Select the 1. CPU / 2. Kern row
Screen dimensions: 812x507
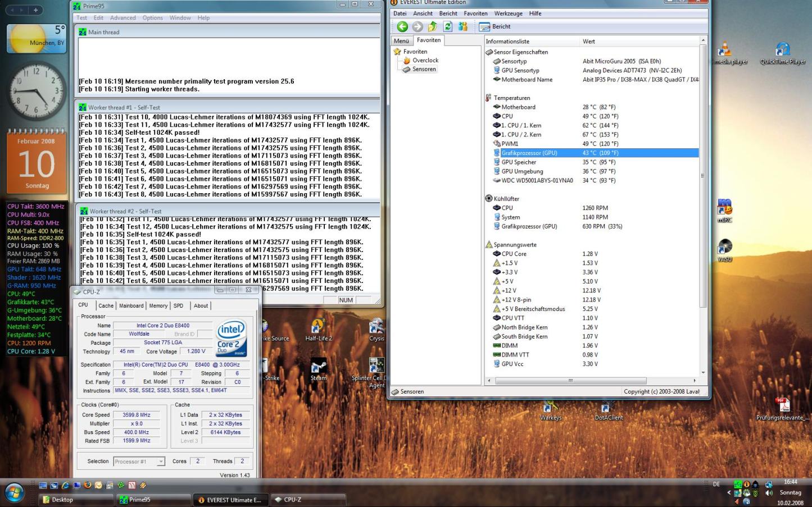pos(596,135)
